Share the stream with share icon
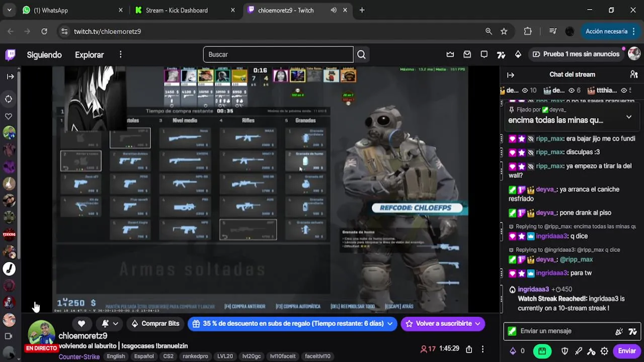Screen dimensions: 644x362 point(469,349)
